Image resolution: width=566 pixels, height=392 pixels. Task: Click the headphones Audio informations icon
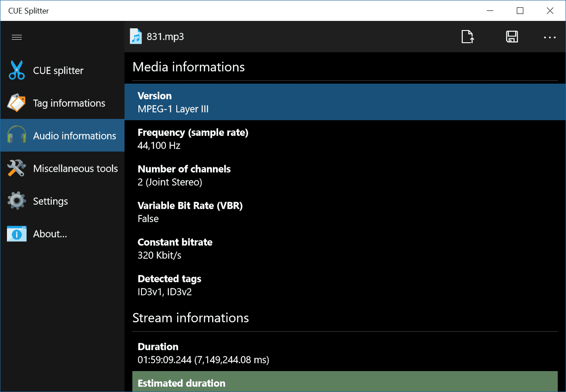pos(17,136)
